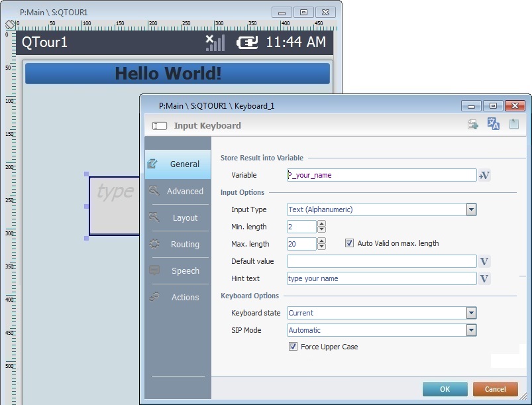Close the Keyboard_1 dialog window
Screen dimensions: 532x405
tap(515, 106)
